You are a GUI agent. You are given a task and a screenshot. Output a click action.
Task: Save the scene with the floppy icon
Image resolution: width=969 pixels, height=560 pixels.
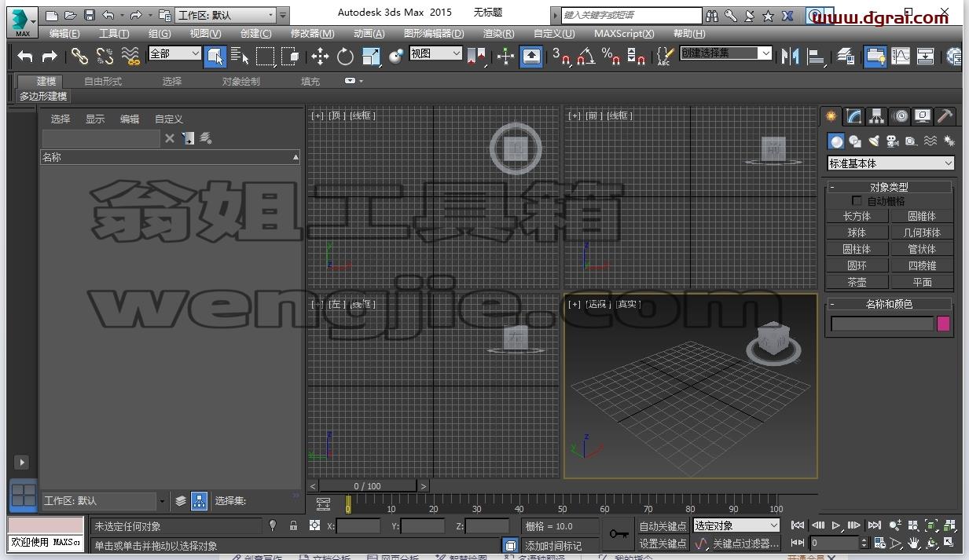coord(89,15)
